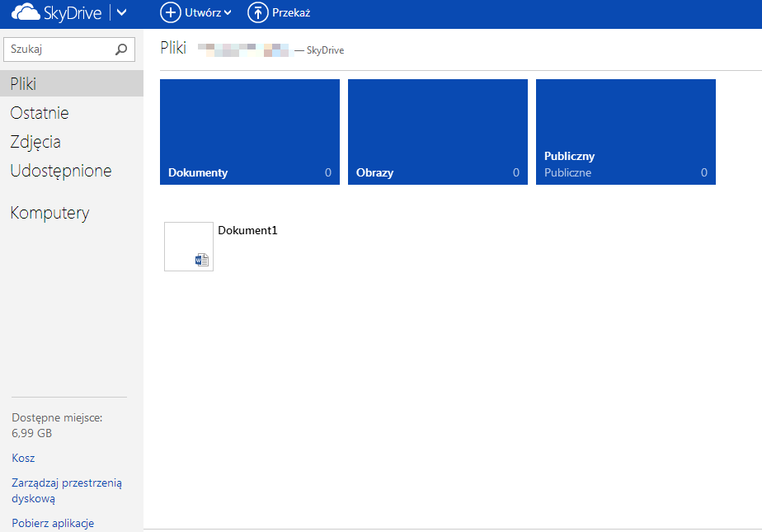Open the Dokumenty folder tile

click(250, 132)
